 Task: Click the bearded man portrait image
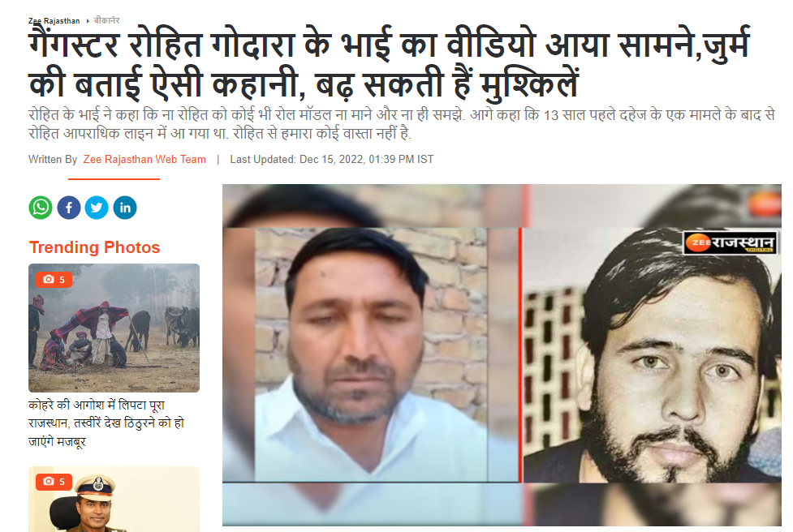[x=653, y=354]
